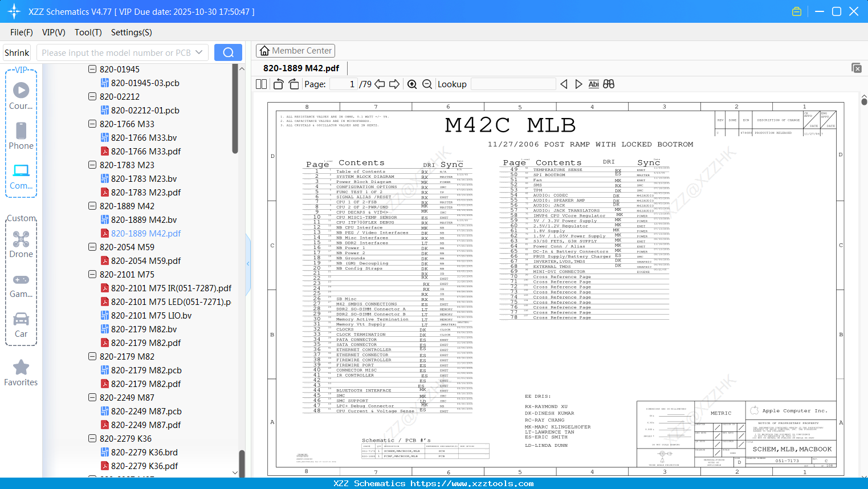Select the 820-1889 M42.pdf tab

[x=301, y=68]
